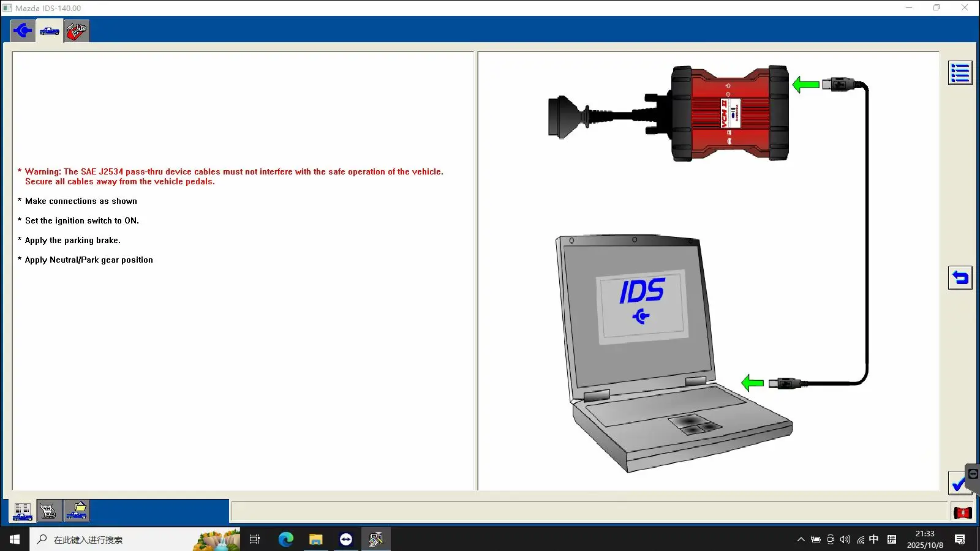Open the vehicle specification sub-tab
Image resolution: width=980 pixels, height=551 pixels.
tap(23, 511)
